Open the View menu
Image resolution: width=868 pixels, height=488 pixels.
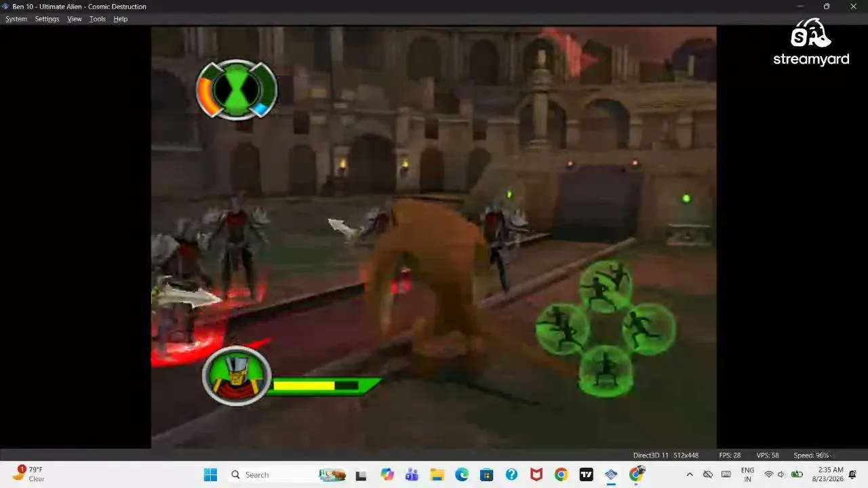click(75, 19)
